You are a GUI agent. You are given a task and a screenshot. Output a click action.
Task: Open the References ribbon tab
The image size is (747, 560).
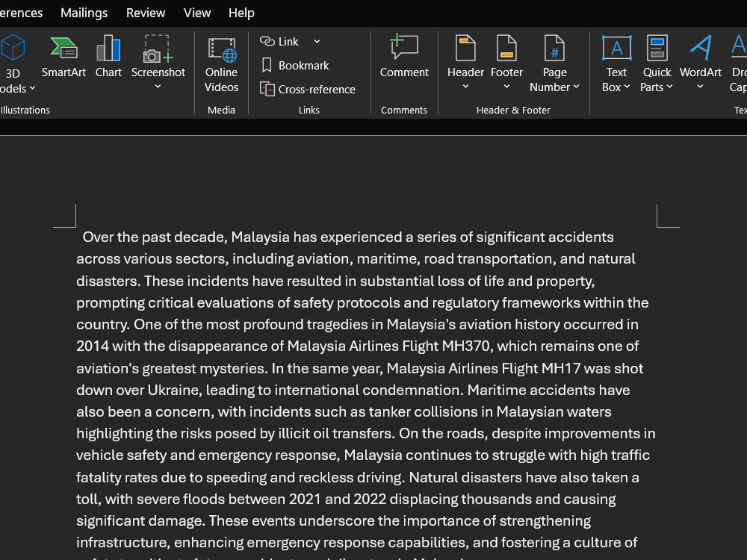[21, 13]
